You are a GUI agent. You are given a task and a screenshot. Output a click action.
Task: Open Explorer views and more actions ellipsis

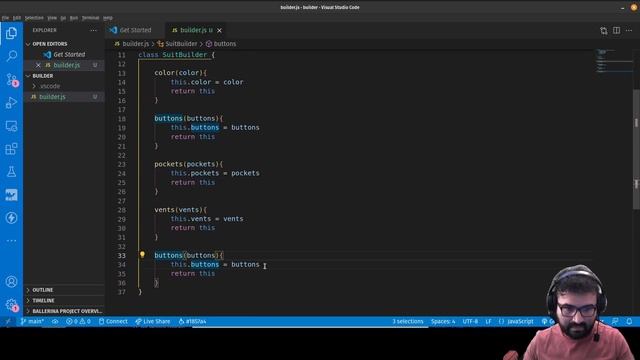[x=93, y=30]
